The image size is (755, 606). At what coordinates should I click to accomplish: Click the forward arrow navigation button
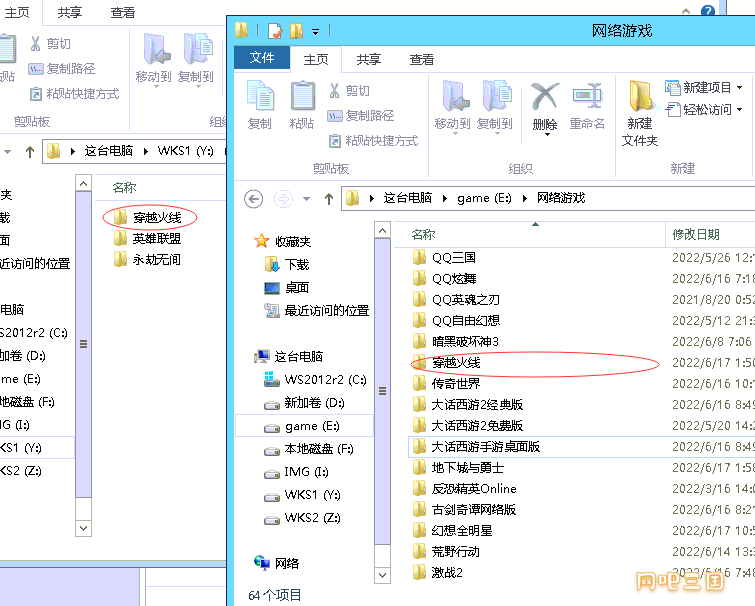coord(283,199)
